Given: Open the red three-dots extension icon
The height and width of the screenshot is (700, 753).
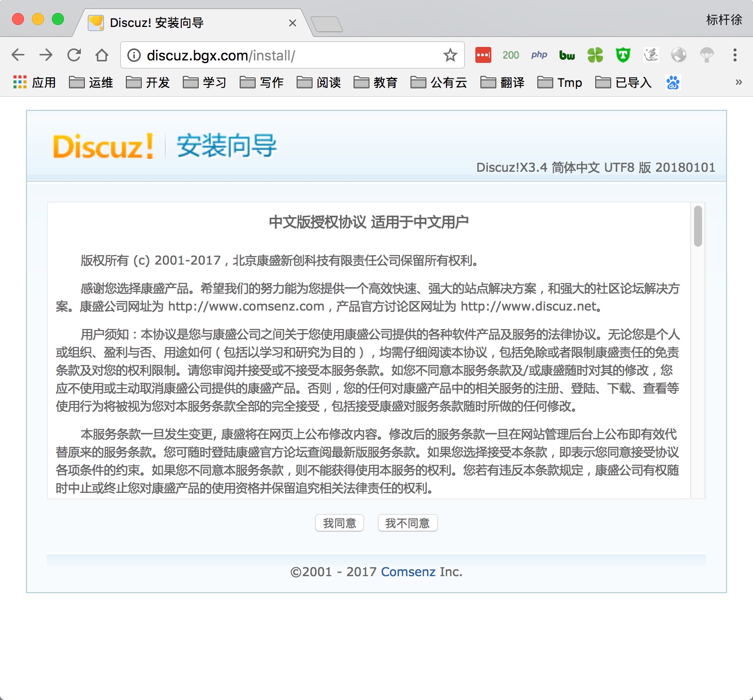Looking at the screenshot, I should coord(483,55).
